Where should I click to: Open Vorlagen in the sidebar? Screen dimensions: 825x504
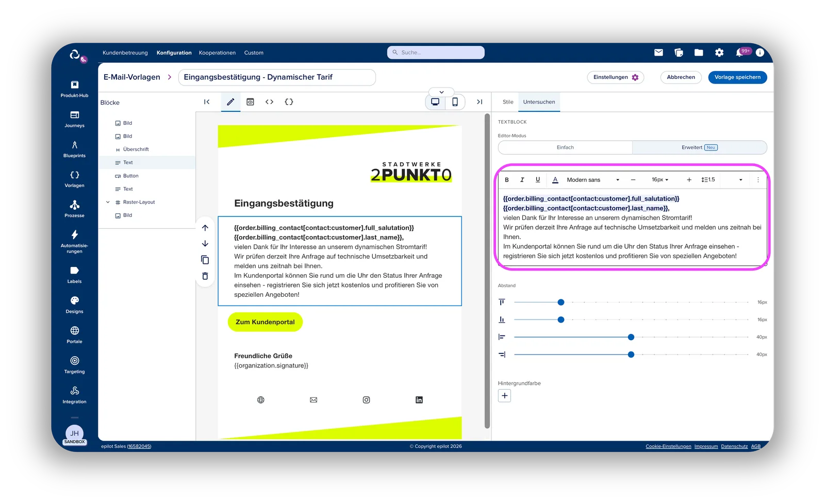[x=74, y=179]
